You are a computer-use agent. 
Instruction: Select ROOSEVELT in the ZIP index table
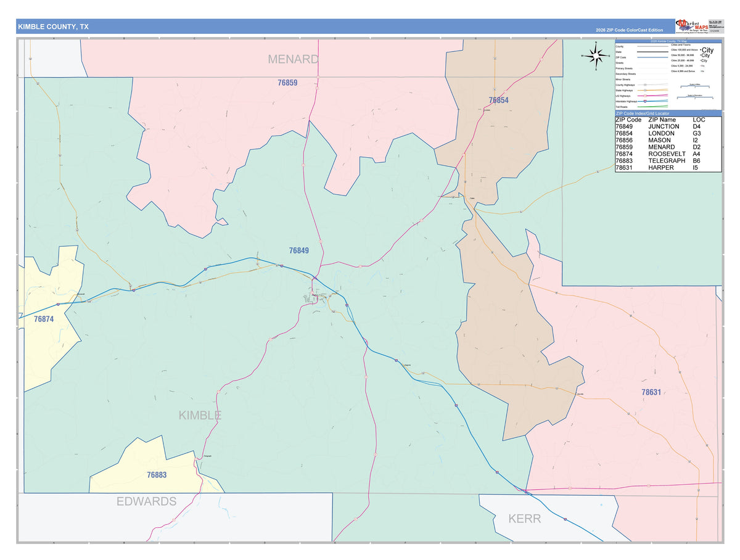pos(667,154)
